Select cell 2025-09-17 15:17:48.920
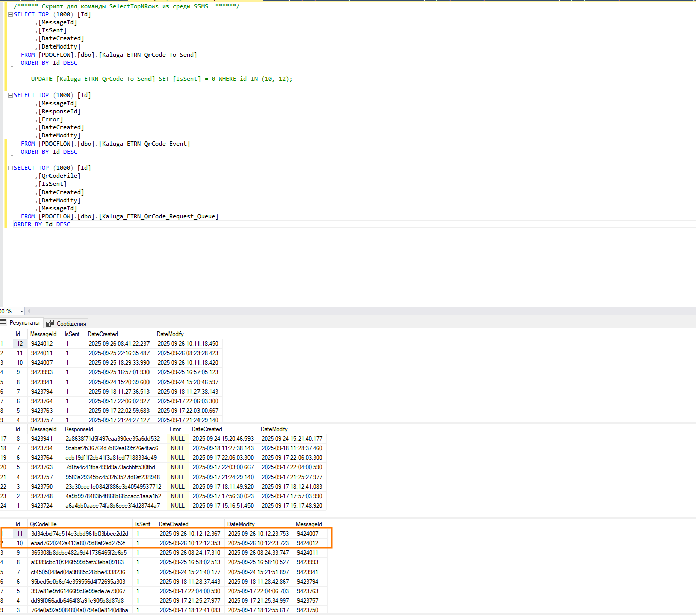696x616 pixels. pyautogui.click(x=292, y=506)
